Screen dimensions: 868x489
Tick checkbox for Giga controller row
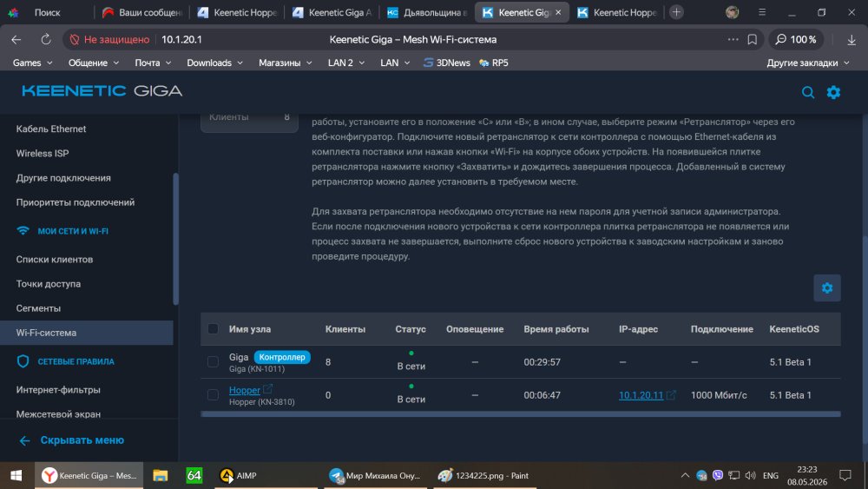point(213,362)
